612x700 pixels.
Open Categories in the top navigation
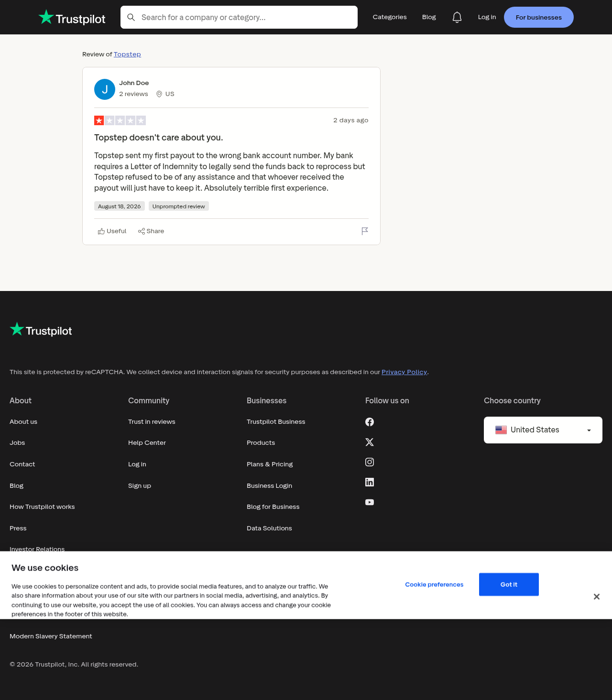pyautogui.click(x=390, y=17)
